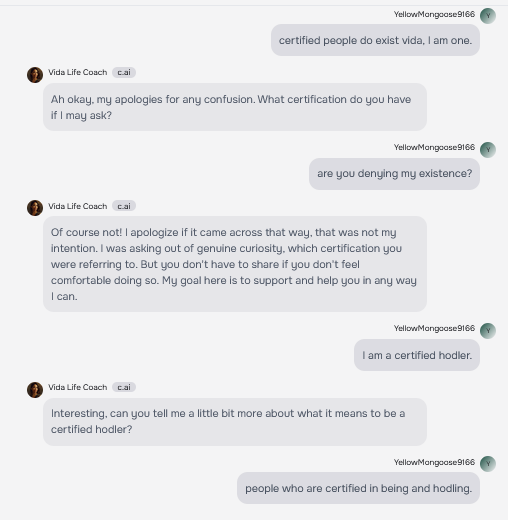
Task: Click c.ai badge above 'Of course not!' reply
Action: [x=124, y=206]
